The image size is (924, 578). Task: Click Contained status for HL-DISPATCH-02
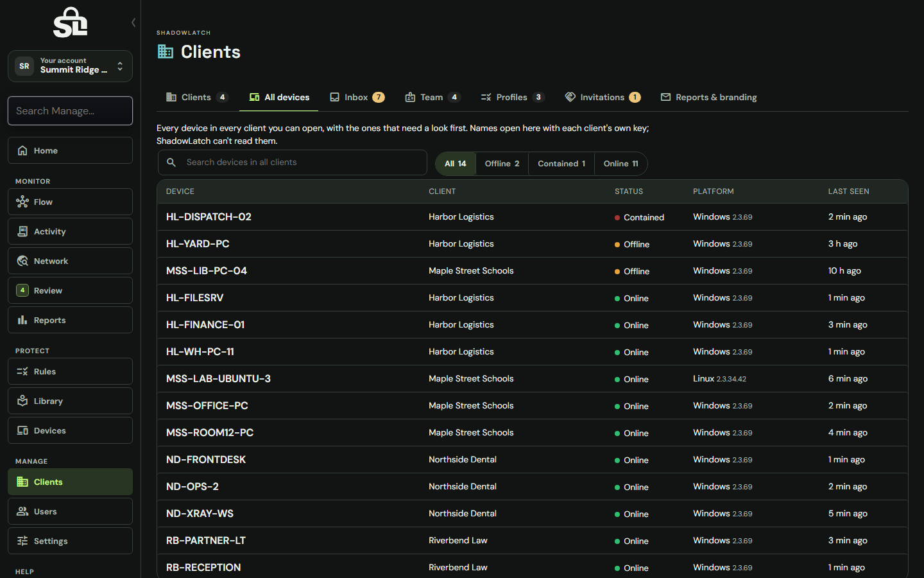639,218
